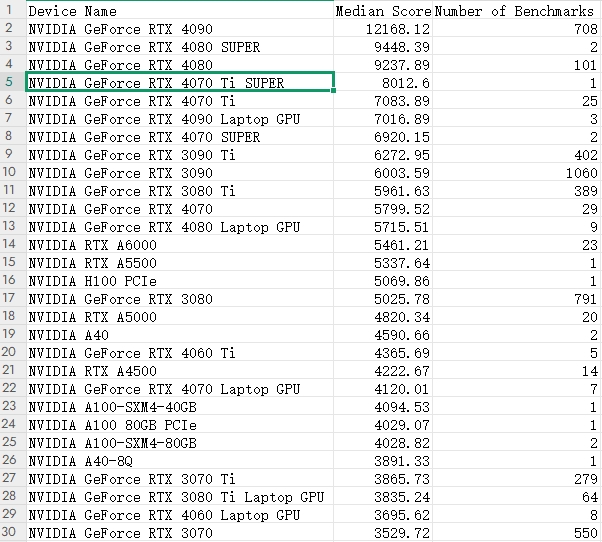Select cell NVIDIA GeForce RTX 4060 Laptop GPU
602x542 pixels.
pos(180,514)
